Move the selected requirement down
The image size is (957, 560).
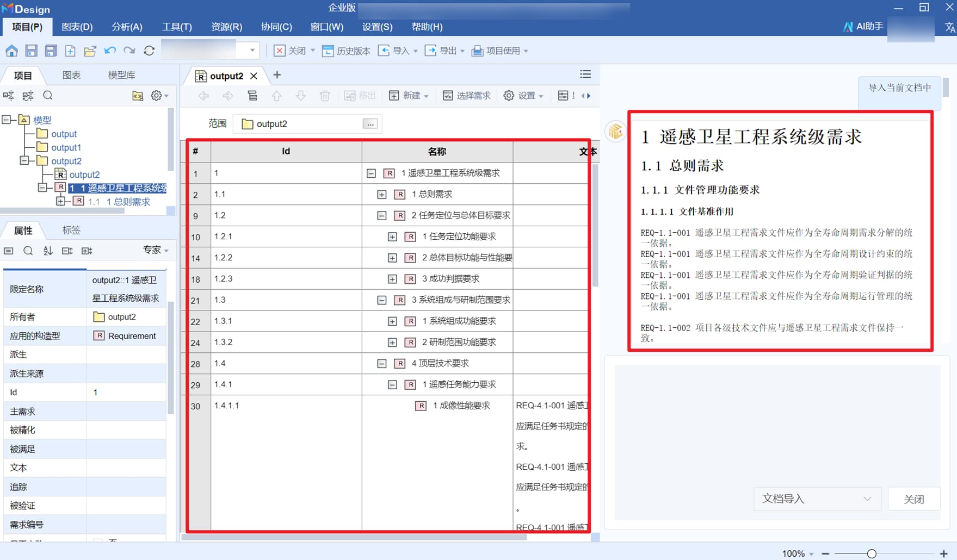(x=301, y=96)
